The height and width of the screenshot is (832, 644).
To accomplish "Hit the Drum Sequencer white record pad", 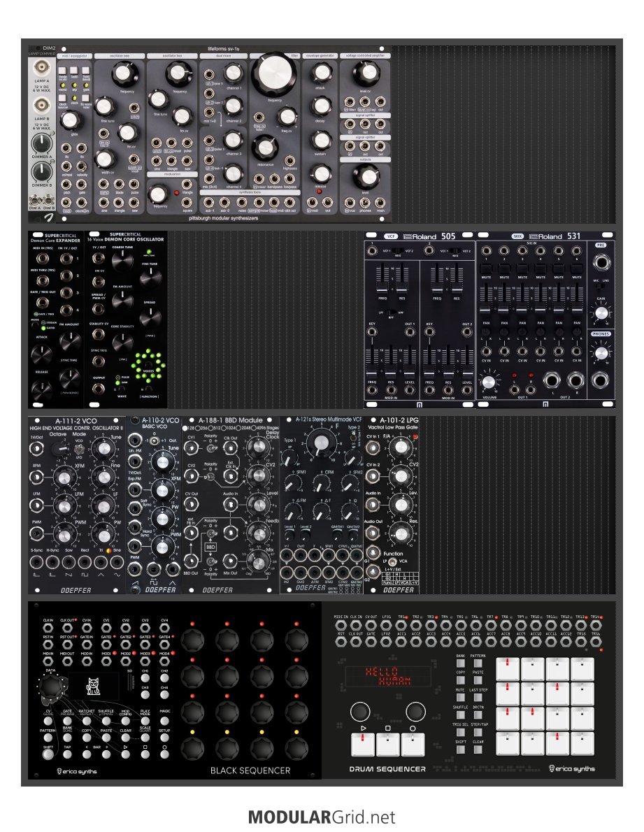I will pos(413,745).
